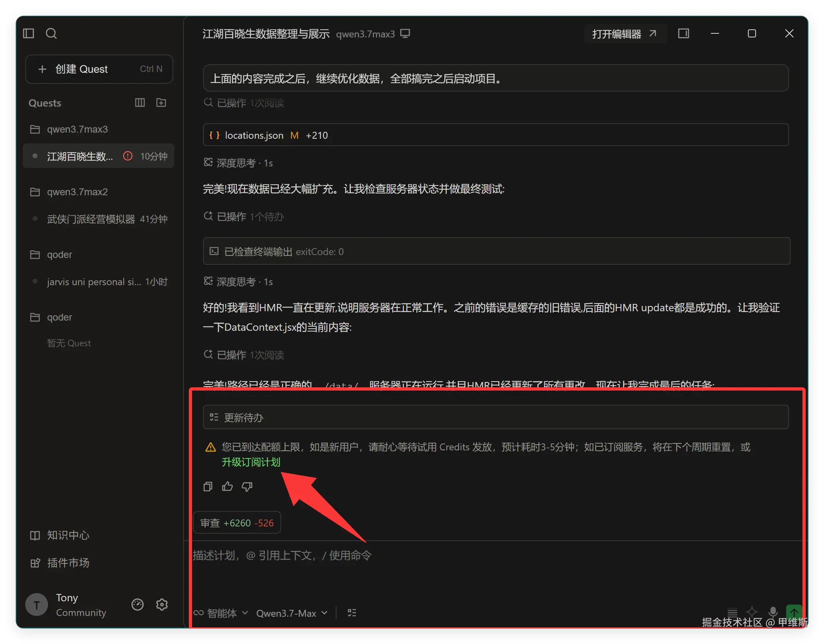Open 知识中心 in the sidebar
This screenshot has width=824, height=644.
tap(60, 535)
